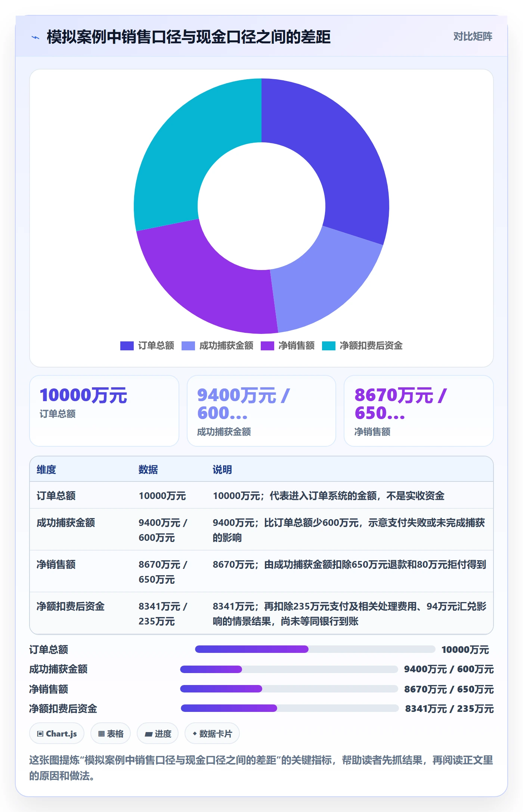Screen dimensions: 523x812
Task: Toggle the 净销售额 legend color swatch
Action: [267, 346]
